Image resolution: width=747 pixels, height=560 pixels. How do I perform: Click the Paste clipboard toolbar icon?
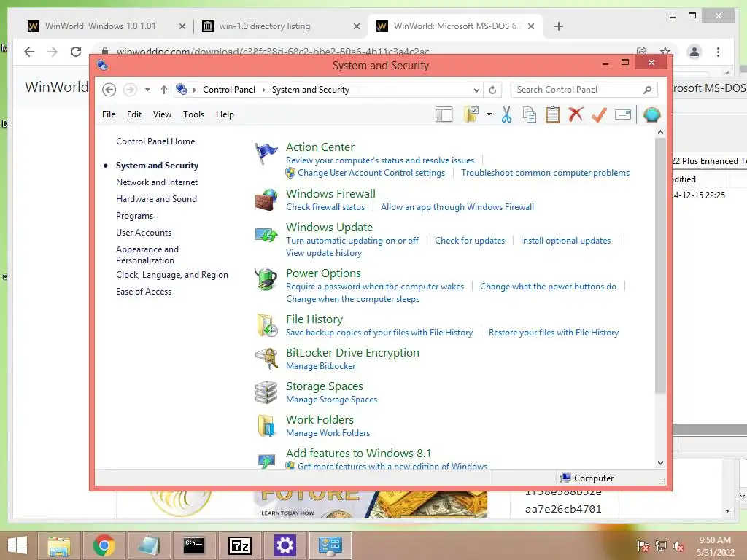553,114
